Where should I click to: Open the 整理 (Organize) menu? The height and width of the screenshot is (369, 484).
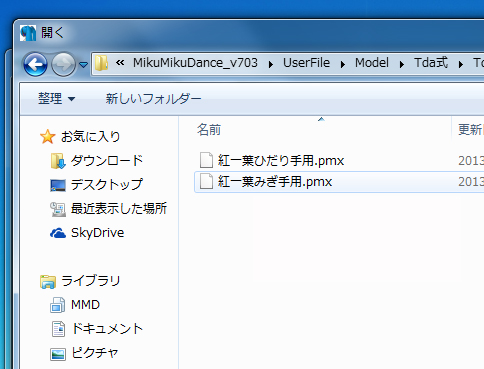pyautogui.click(x=56, y=99)
